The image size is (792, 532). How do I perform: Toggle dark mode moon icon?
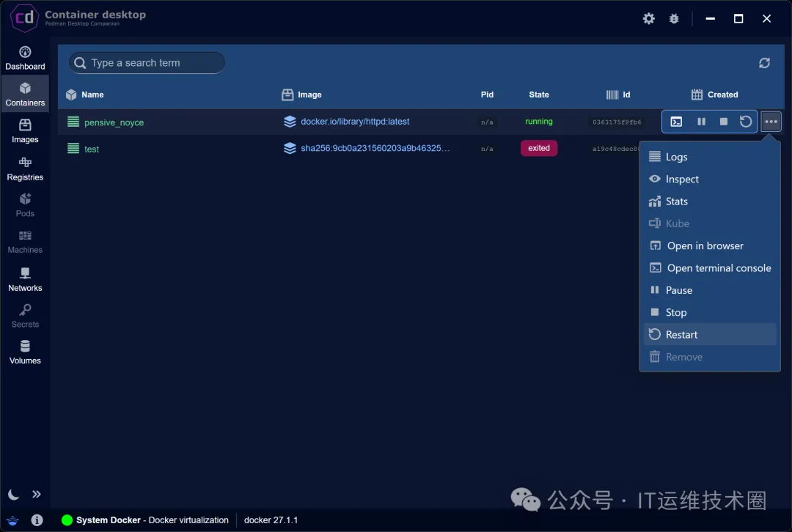coord(13,495)
